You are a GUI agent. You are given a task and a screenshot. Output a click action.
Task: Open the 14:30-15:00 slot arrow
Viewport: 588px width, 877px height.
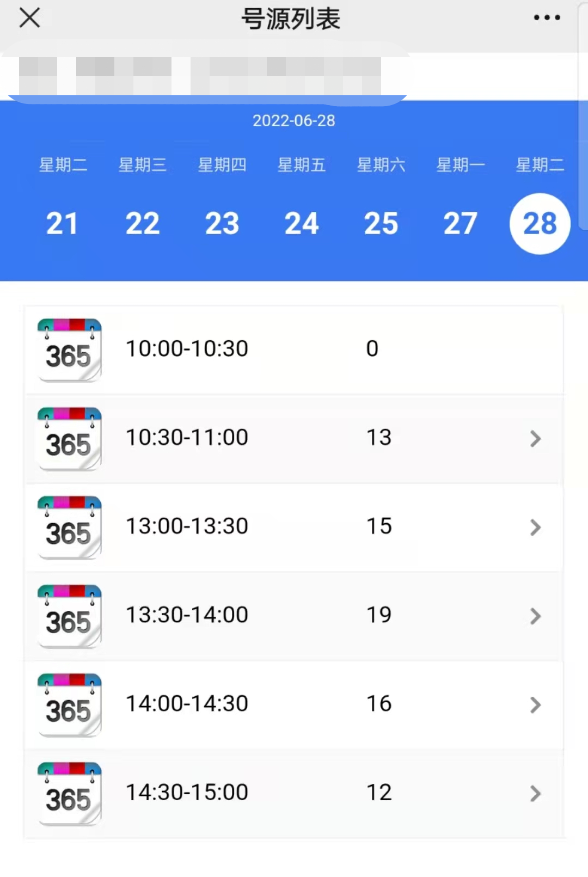pyautogui.click(x=535, y=793)
